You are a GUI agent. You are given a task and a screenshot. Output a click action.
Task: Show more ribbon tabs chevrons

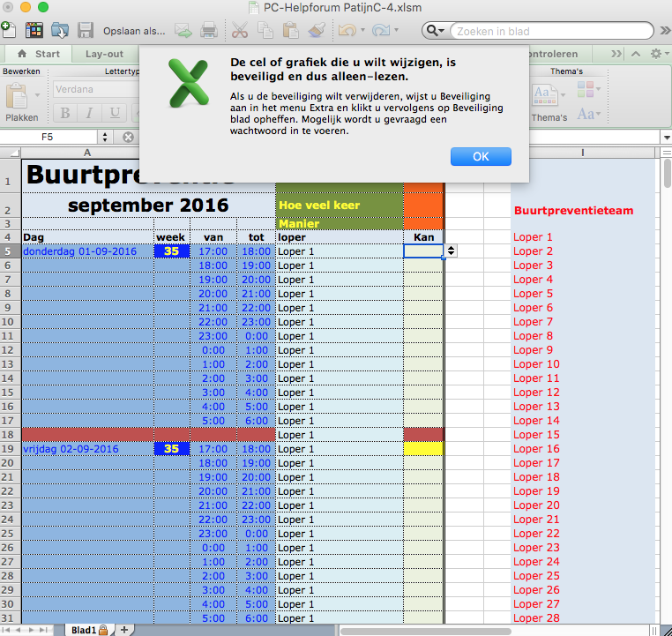[x=616, y=54]
